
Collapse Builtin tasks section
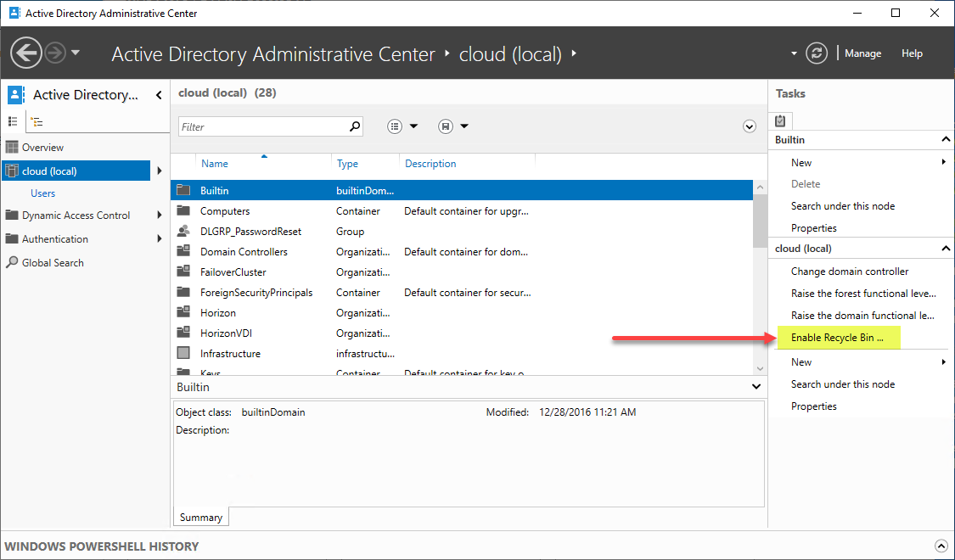tap(946, 139)
